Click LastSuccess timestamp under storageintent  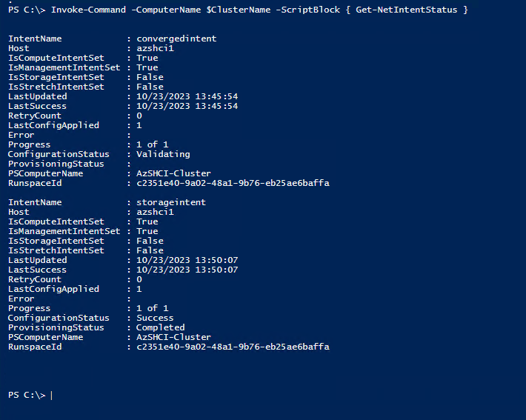[187, 270]
